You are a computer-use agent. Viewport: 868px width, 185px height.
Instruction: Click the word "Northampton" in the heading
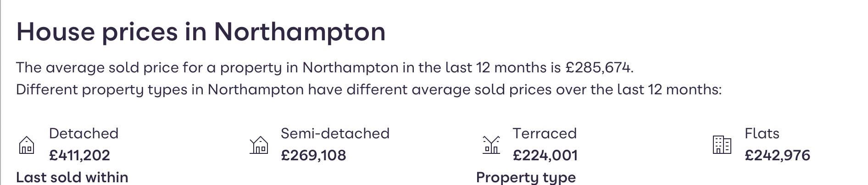click(300, 32)
